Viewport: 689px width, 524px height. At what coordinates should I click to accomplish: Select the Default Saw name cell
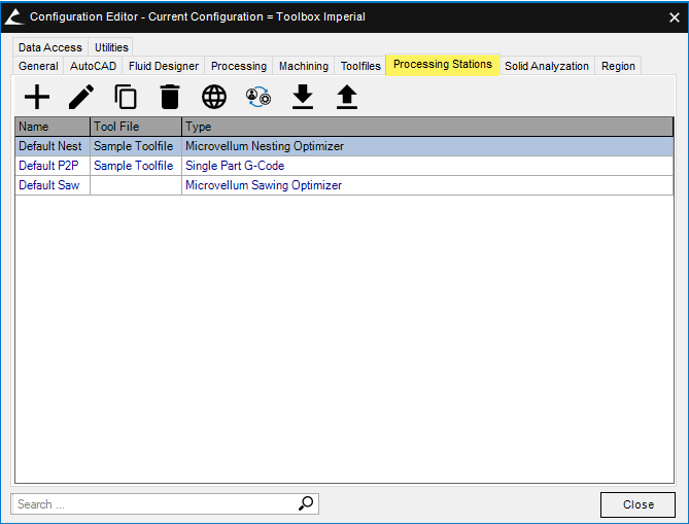point(52,185)
